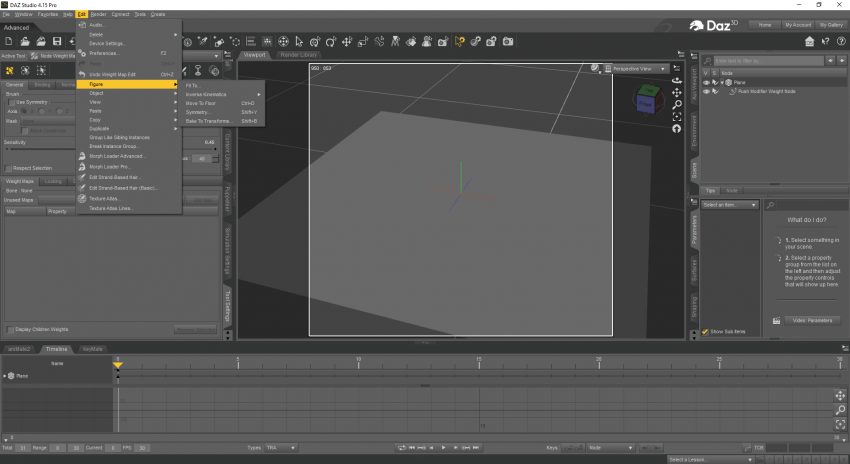Open Inverse Kinematics submenu
Screen dimensions: 850x464
[223, 94]
